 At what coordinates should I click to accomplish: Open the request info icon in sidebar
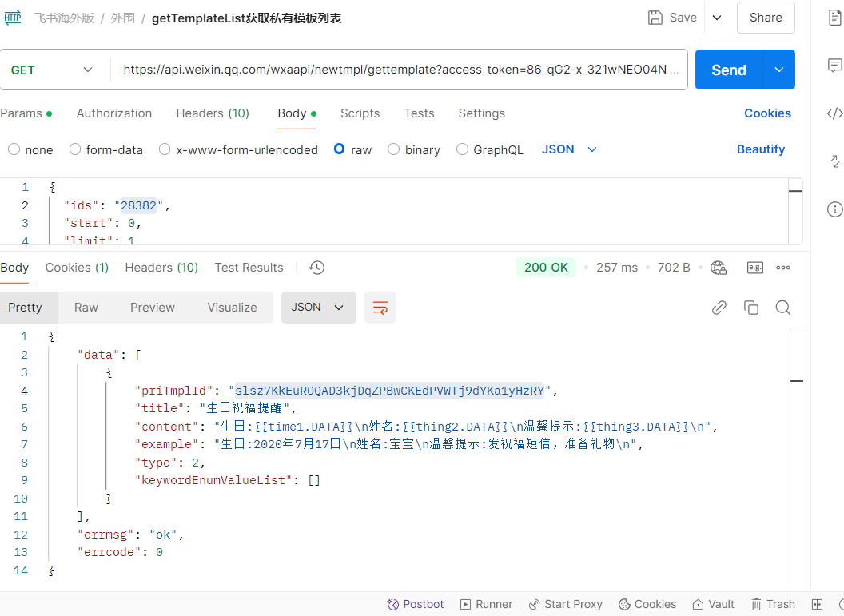tap(834, 209)
